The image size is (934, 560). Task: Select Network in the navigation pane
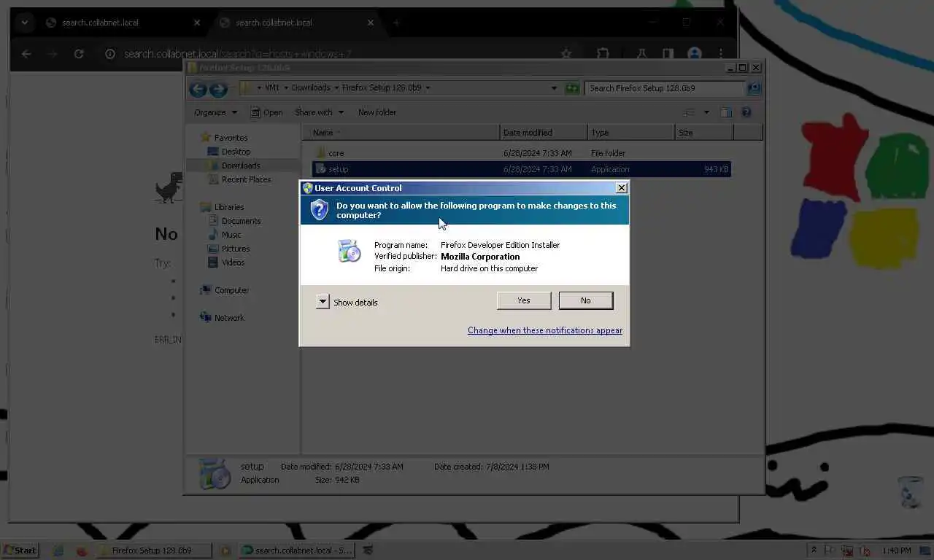pos(223,318)
